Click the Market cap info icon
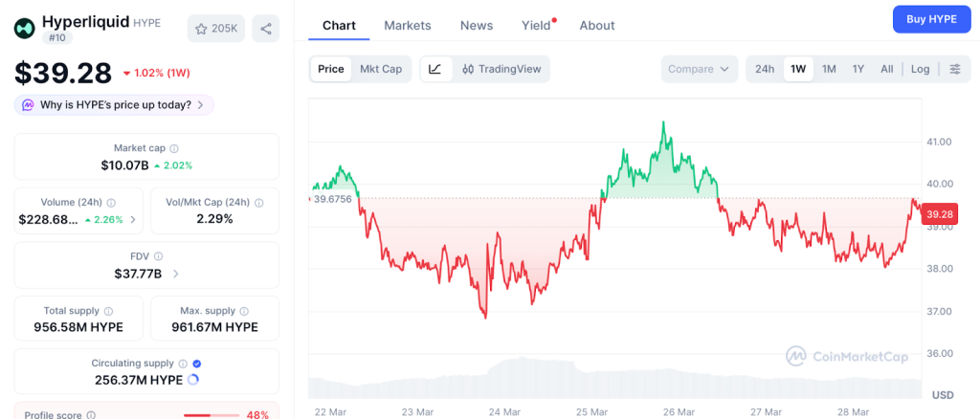This screenshot has height=419, width=980. pyautogui.click(x=174, y=148)
